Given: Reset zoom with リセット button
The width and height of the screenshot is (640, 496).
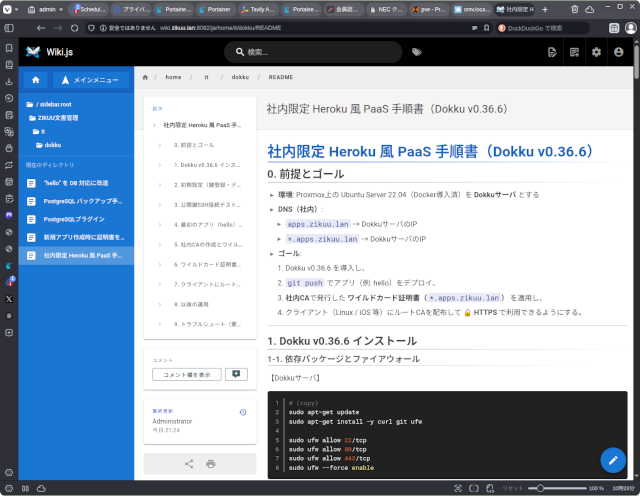Looking at the screenshot, I should pyautogui.click(x=513, y=488).
